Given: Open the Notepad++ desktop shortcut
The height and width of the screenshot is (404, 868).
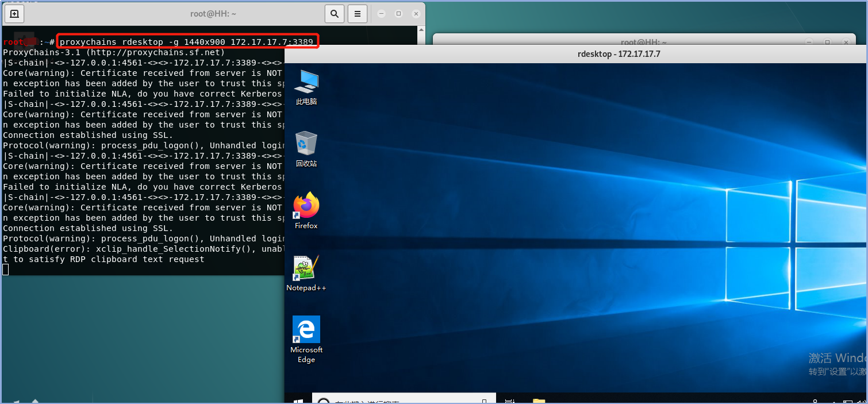Looking at the screenshot, I should pyautogui.click(x=306, y=274).
